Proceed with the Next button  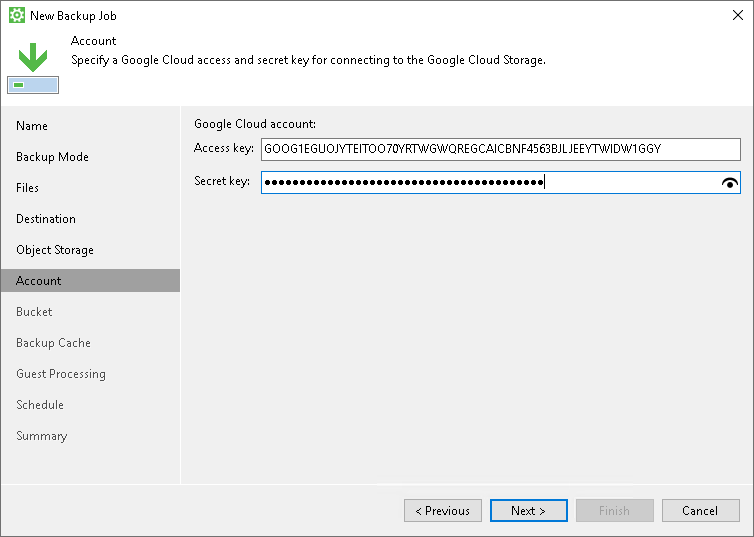[528, 511]
